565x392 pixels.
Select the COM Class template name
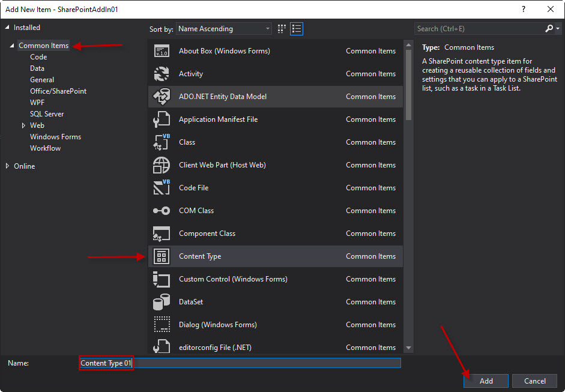tap(196, 211)
